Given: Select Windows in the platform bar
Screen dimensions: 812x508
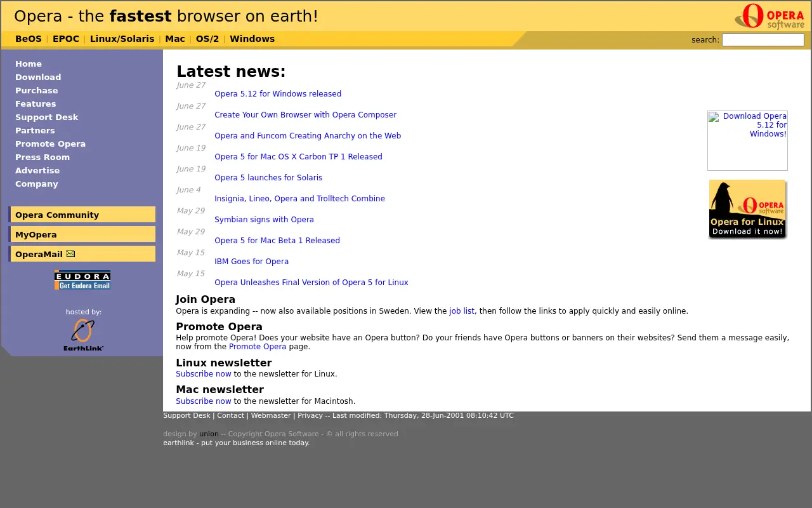Looking at the screenshot, I should pos(252,39).
